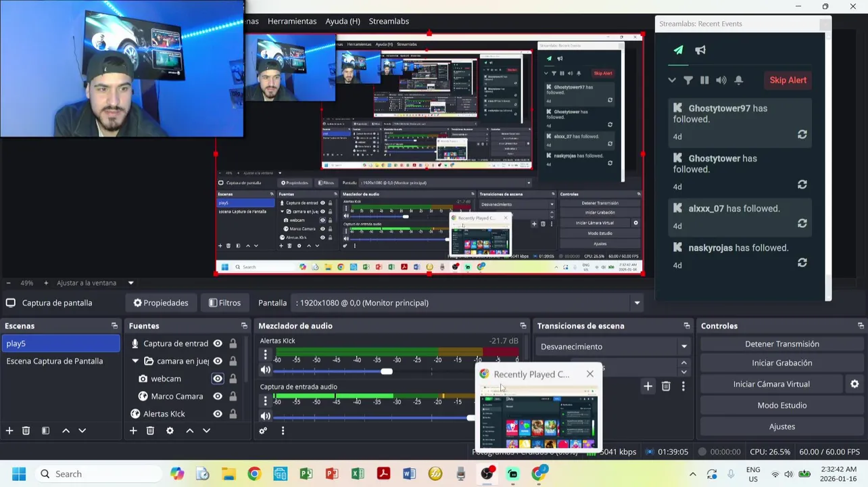The height and width of the screenshot is (487, 868).
Task: Click the filter funnel in Recent Events
Action: [x=688, y=80]
